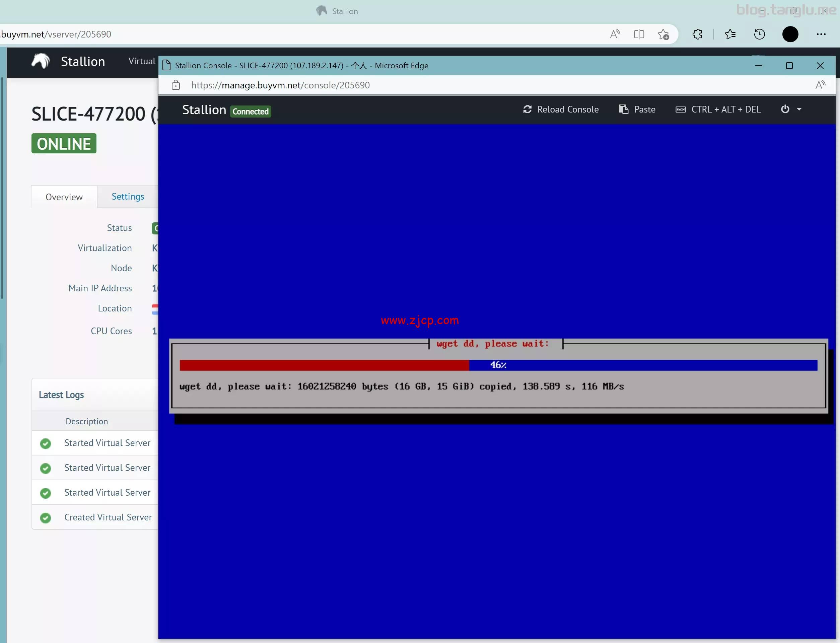
Task: Select the Stallion browser tab
Action: coord(336,11)
